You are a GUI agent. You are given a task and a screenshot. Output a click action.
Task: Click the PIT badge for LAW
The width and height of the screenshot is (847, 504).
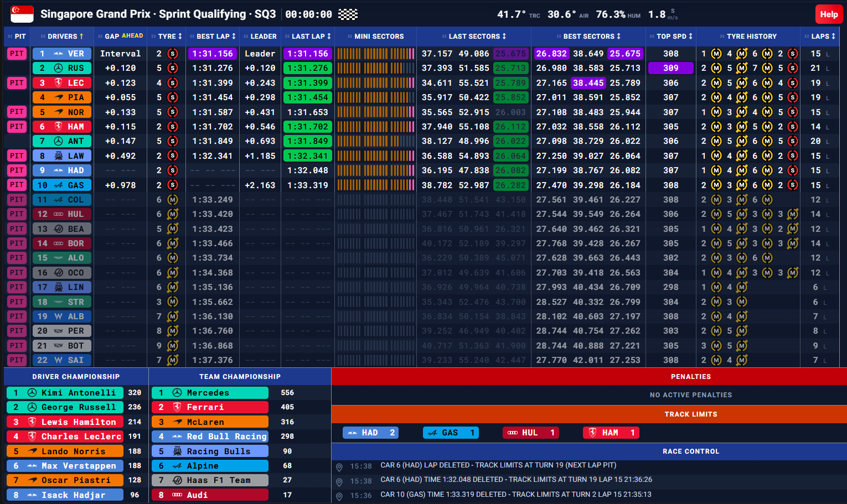17,156
